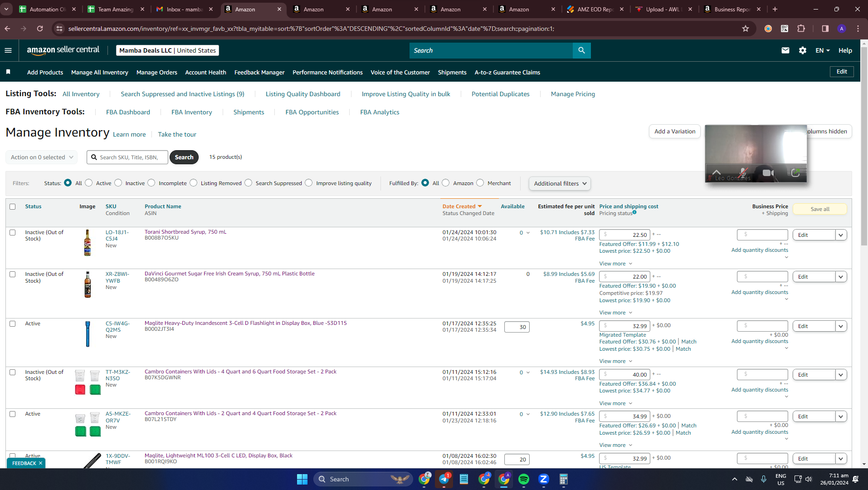Click the video camera icon in call overlay
Image resolution: width=868 pixels, height=490 pixels.
click(x=768, y=173)
